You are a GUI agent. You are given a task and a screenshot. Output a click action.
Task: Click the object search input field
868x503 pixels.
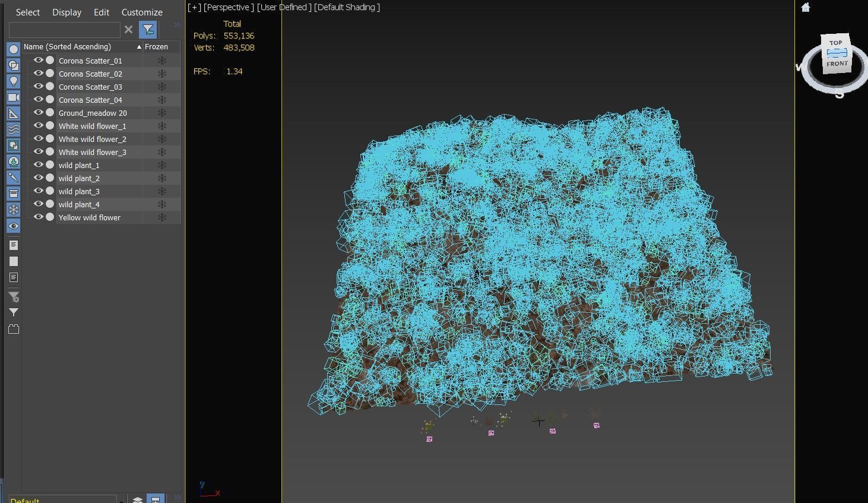point(64,29)
